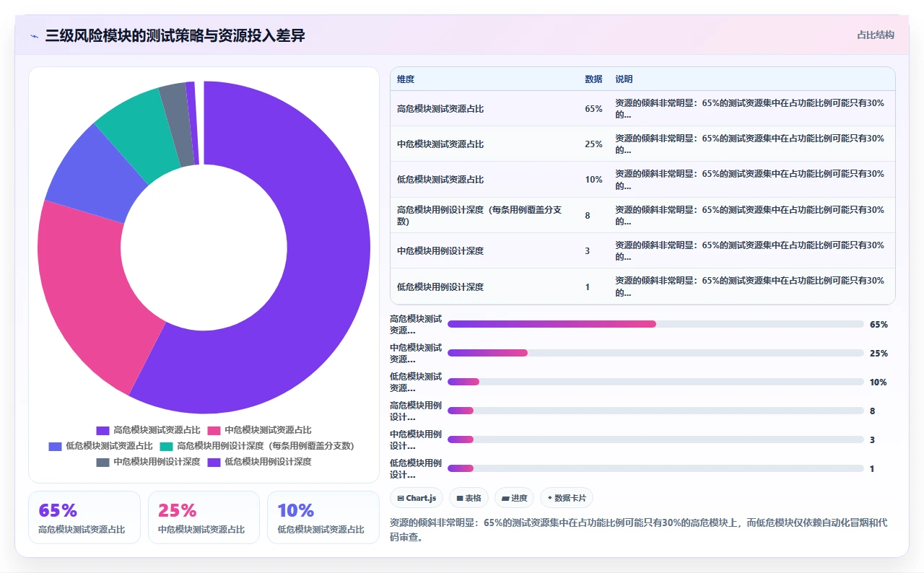The width and height of the screenshot is (924, 573).
Task: Click the 65% value in the table
Action: pos(593,109)
